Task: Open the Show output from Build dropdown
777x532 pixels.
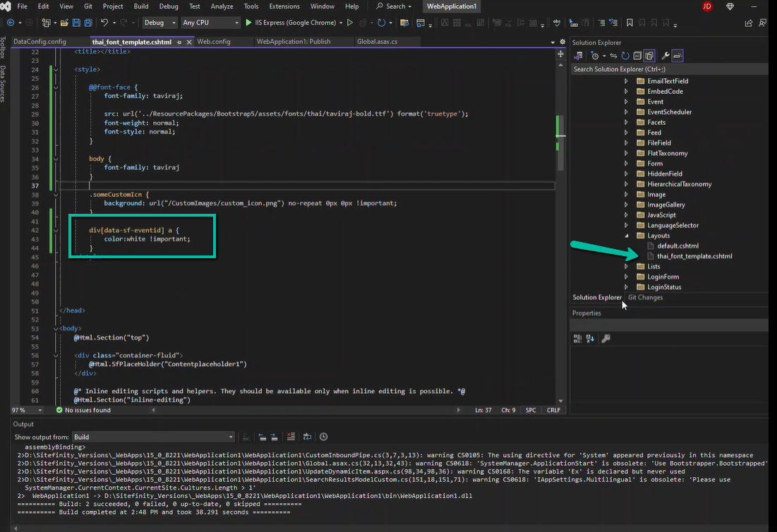Action: 153,437
